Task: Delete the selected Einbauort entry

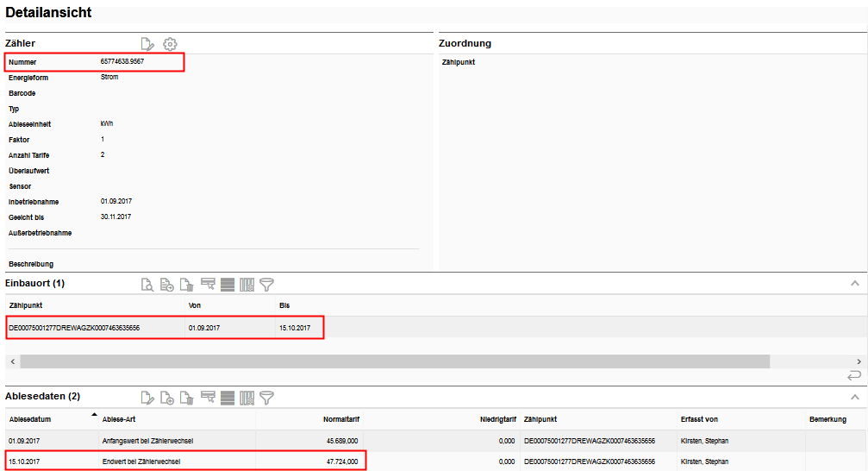Action: 187,284
